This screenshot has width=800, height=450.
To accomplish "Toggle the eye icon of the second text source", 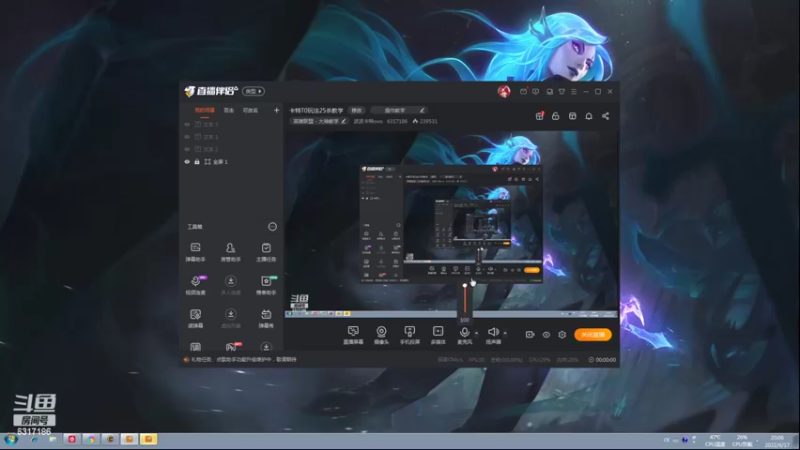I will pos(187,137).
